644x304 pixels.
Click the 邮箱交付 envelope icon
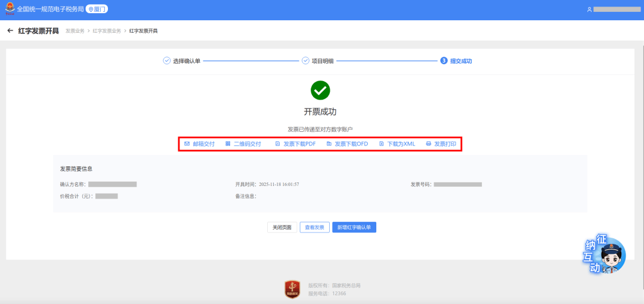(187, 144)
